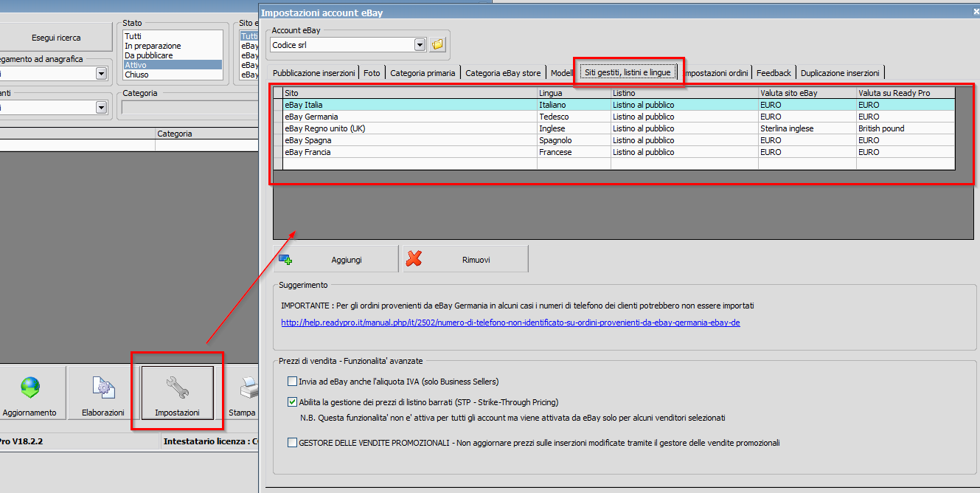Click Listino al pubblico cell for eBay Francia
980x493 pixels.
click(x=684, y=152)
